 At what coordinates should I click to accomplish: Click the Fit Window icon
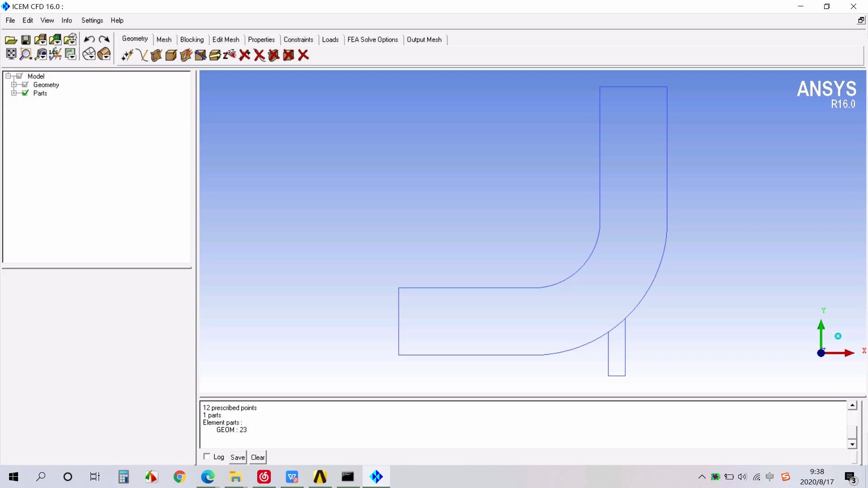11,54
